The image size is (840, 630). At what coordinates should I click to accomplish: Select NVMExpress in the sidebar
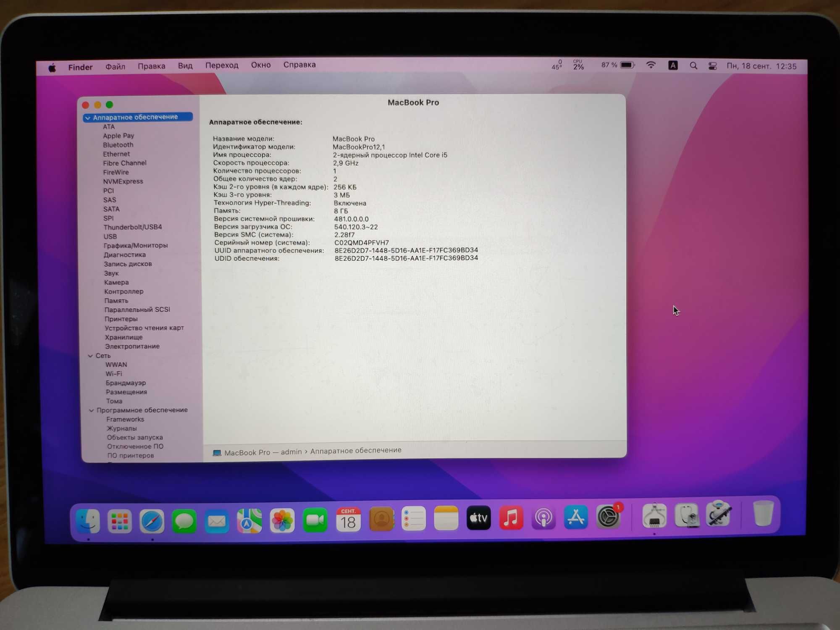[123, 181]
